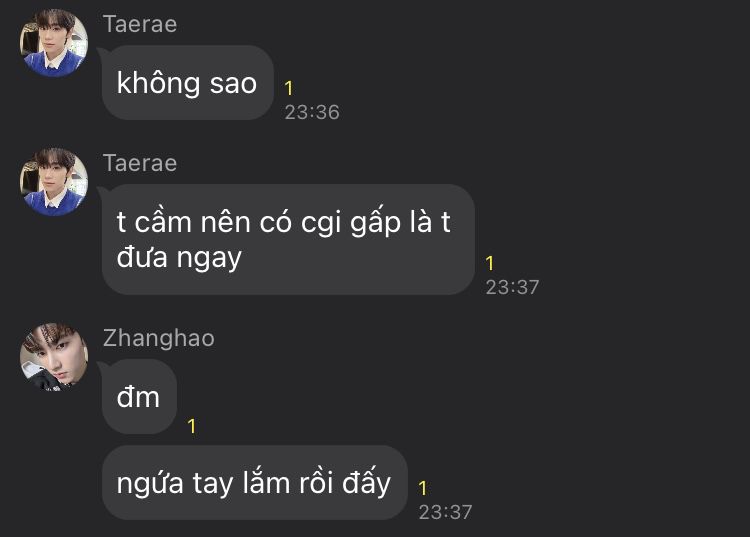Select the 'ngứa tay lắm rồi đấy' bubble
Image resolution: width=750 pixels, height=537 pixels.
coord(254,482)
